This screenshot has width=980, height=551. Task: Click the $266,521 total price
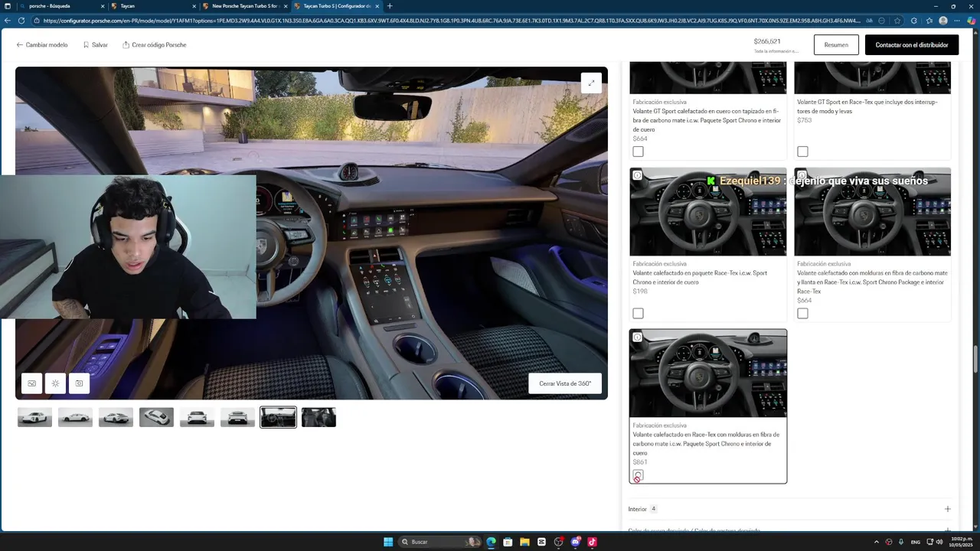pos(766,41)
